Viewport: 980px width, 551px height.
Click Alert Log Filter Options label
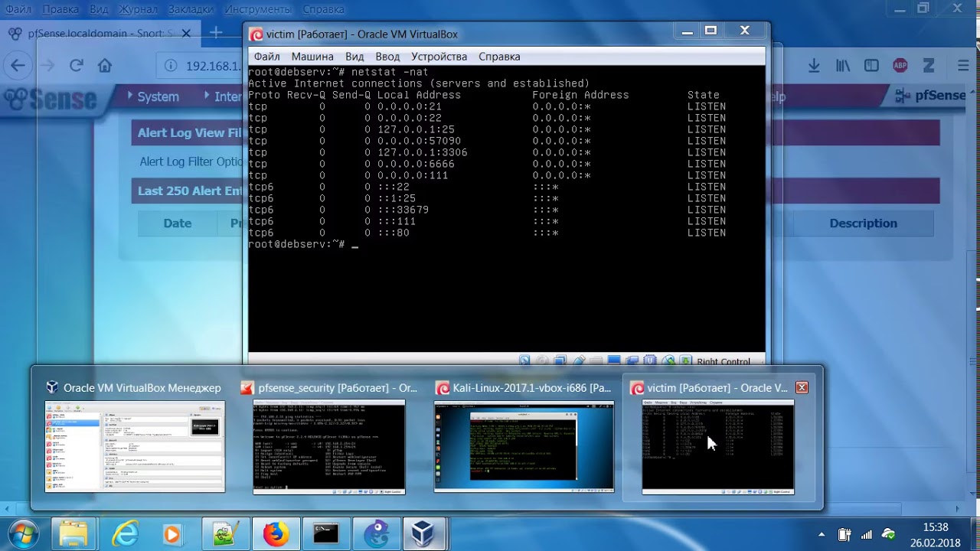[191, 161]
